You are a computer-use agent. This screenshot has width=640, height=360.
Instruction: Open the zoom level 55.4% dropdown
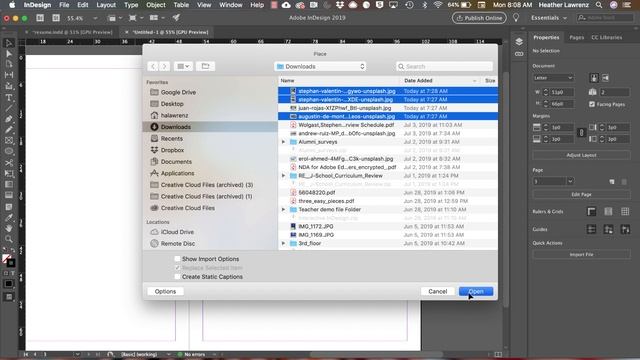pyautogui.click(x=95, y=18)
